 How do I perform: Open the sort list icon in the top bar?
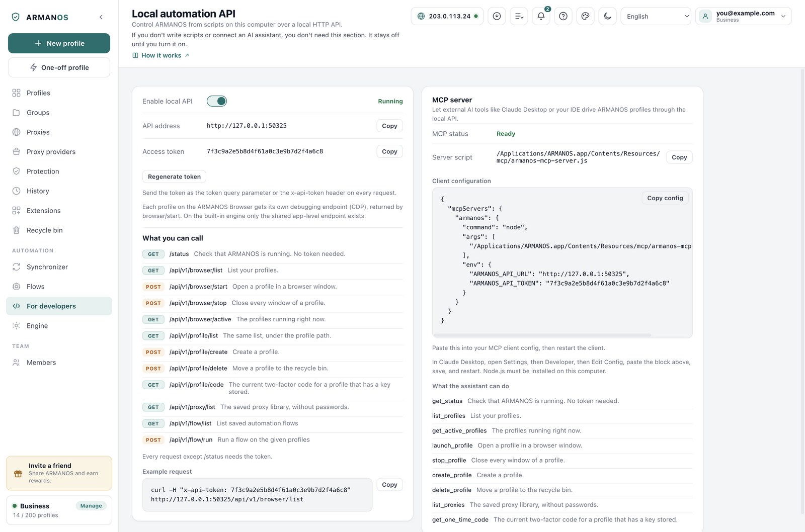click(x=519, y=16)
